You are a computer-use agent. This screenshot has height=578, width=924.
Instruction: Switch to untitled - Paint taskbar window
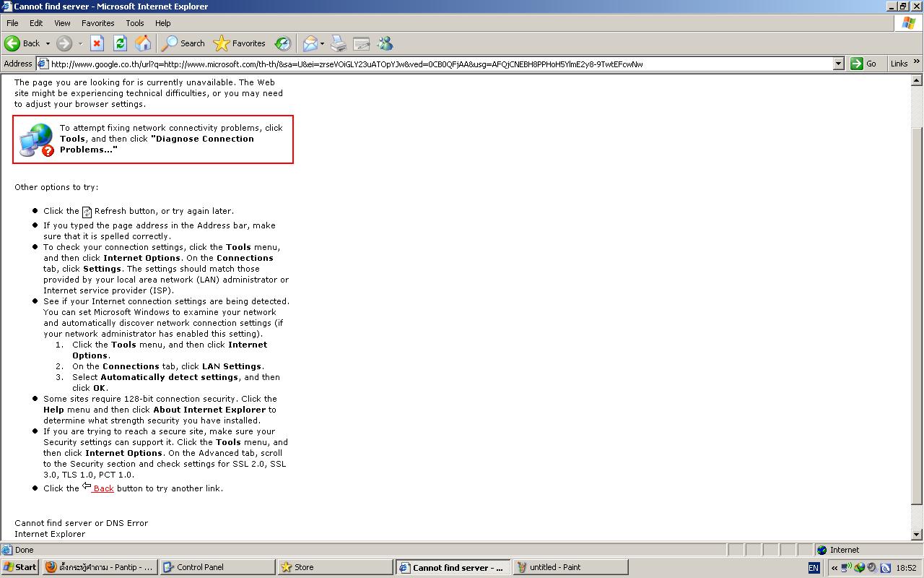[x=570, y=567]
